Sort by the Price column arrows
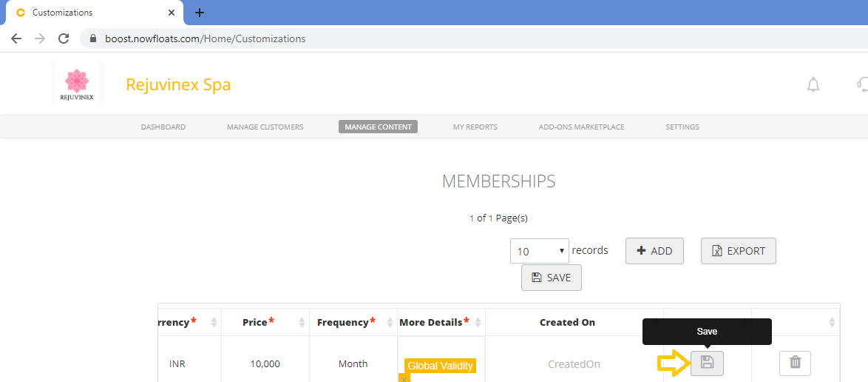Image resolution: width=868 pixels, height=382 pixels. coord(302,322)
